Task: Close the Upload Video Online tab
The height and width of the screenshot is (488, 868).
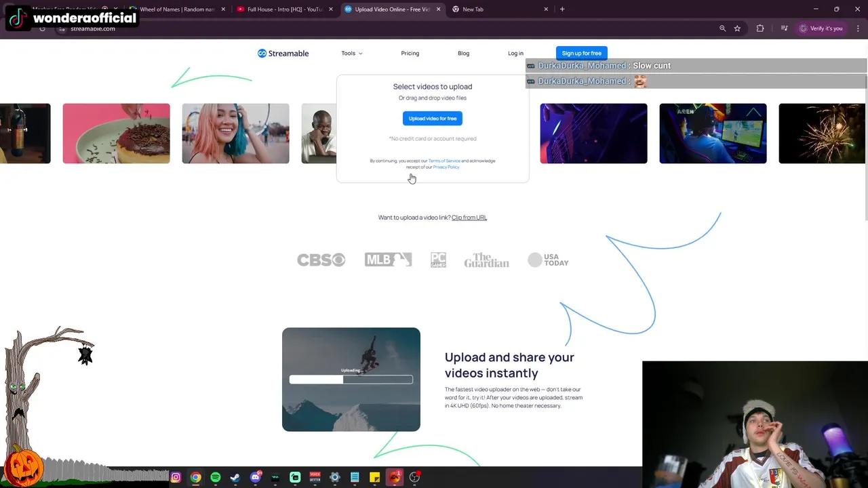Action: pyautogui.click(x=438, y=9)
